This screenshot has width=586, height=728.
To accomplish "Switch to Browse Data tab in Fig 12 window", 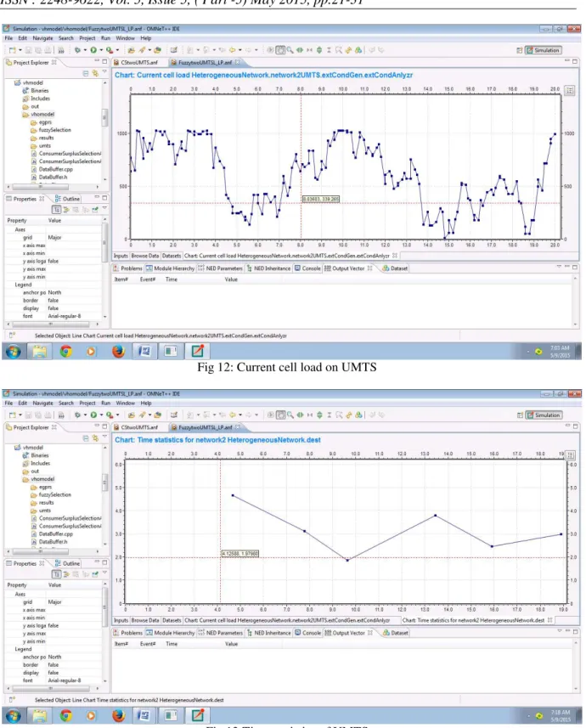I will point(145,256).
